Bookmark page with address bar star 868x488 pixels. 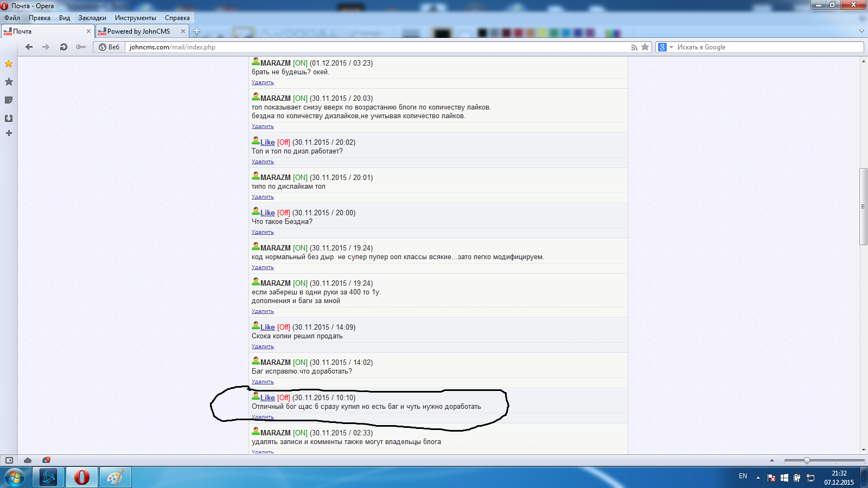coord(645,47)
